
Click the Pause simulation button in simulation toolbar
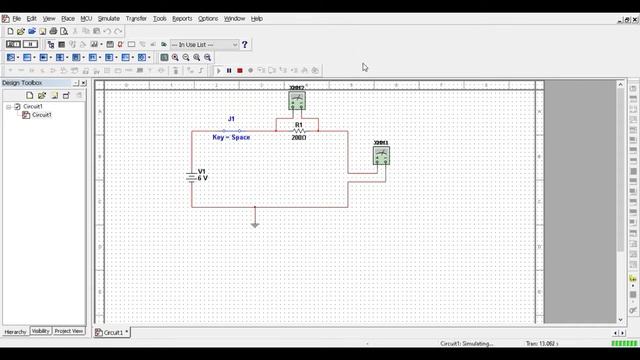click(x=229, y=71)
